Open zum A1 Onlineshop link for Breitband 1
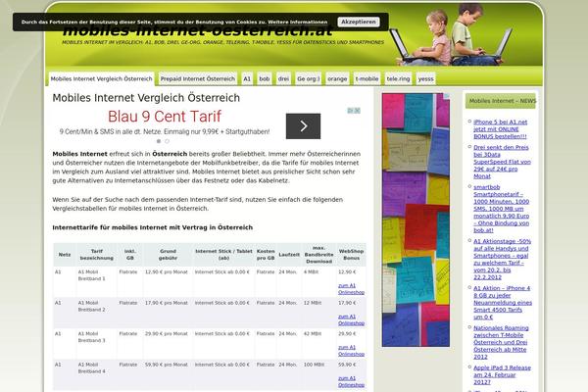Viewport: 588px width, 392px height. click(351, 289)
